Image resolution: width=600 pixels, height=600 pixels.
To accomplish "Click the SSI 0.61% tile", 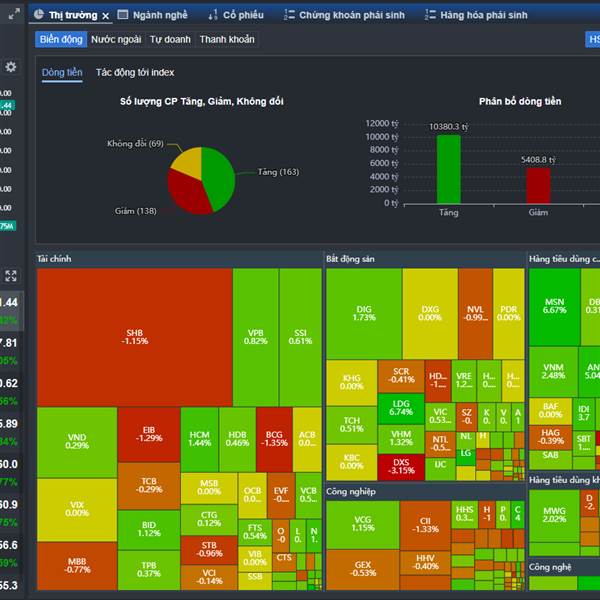I will [300, 337].
